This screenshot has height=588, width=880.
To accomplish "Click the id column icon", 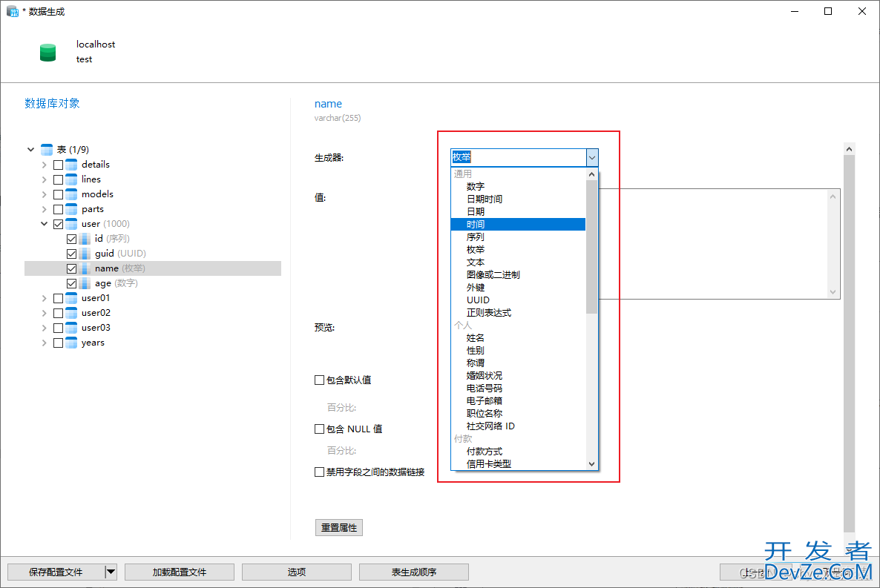I will coord(85,239).
